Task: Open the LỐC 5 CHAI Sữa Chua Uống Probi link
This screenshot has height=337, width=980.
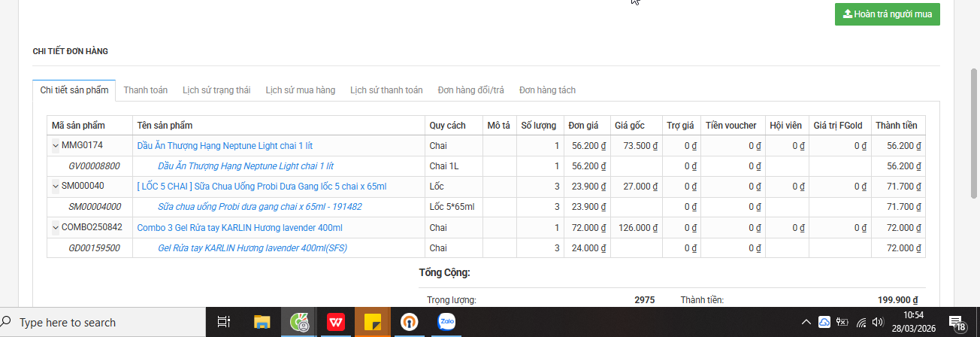Action: point(262,186)
